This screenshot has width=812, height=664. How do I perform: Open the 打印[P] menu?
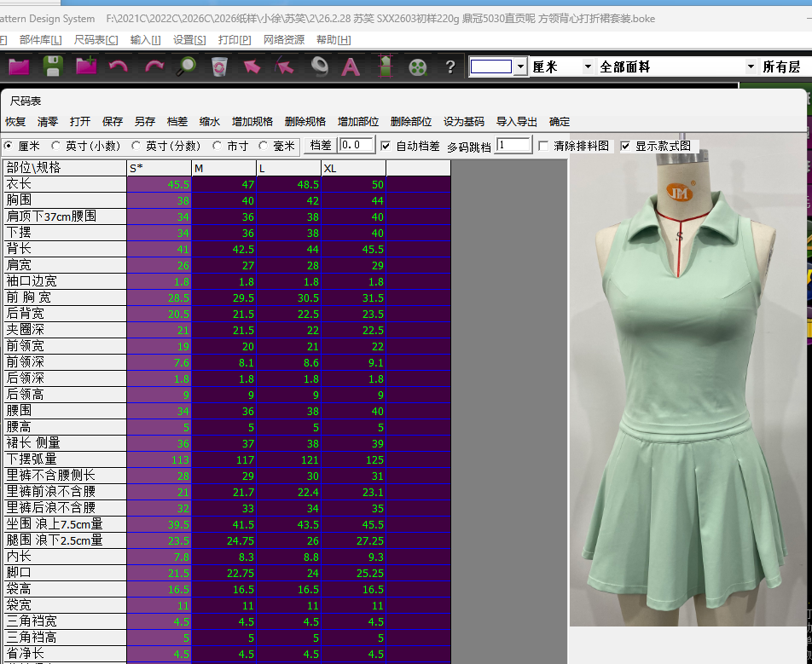235,40
